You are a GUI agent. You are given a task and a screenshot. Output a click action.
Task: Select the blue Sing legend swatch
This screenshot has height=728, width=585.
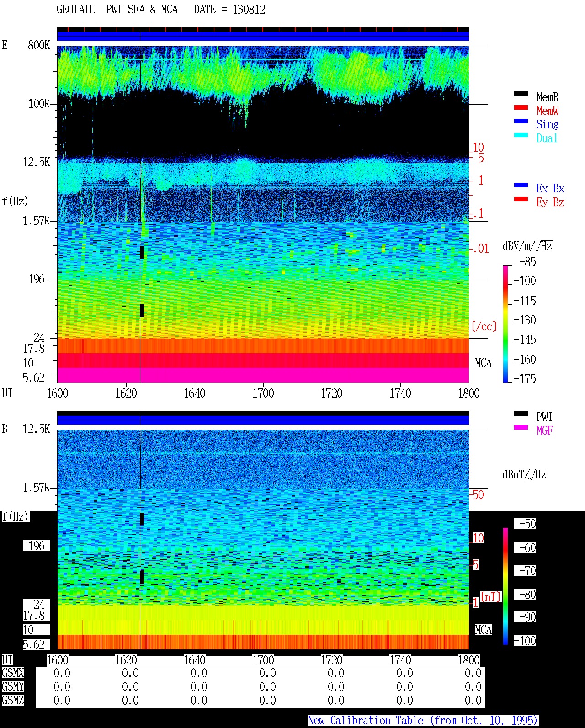pos(521,121)
